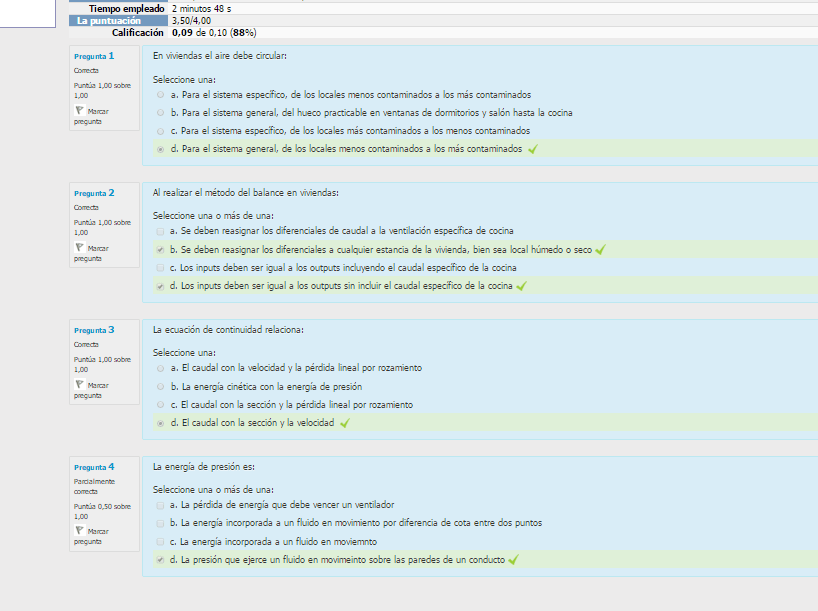The height and width of the screenshot is (611, 818).
Task: Check Pregunta 4 option b 'diferencia de cota' checkbox
Action: click(x=161, y=523)
